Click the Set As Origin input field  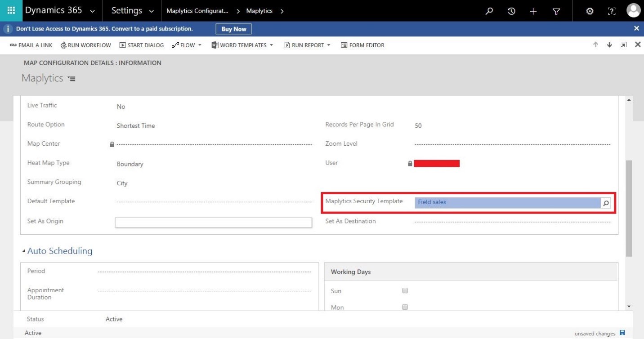pyautogui.click(x=213, y=222)
